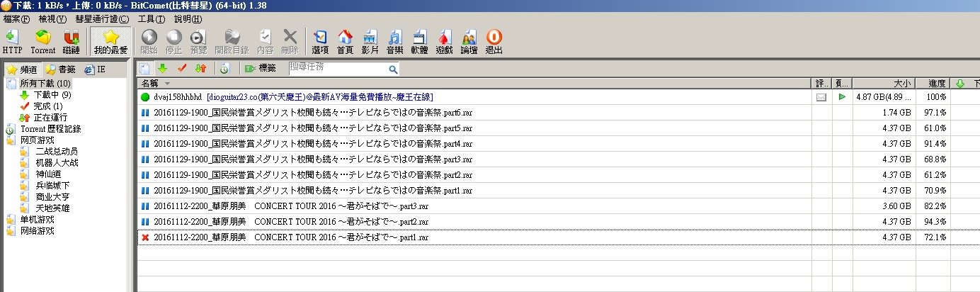The width and height of the screenshot is (980, 292).
Task: Select the 音楽祭.part6.rar task row
Action: (x=558, y=113)
